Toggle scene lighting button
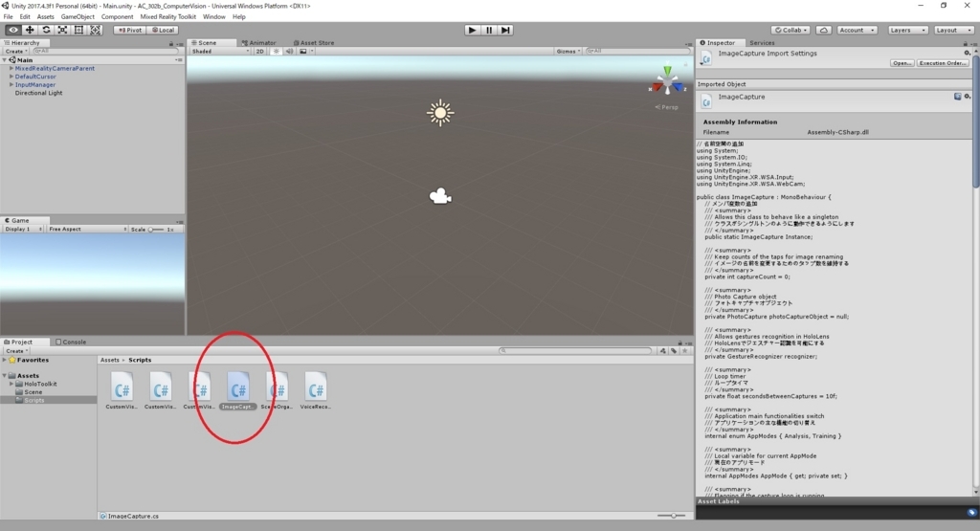Screen dimensions: 980x531 [277, 52]
